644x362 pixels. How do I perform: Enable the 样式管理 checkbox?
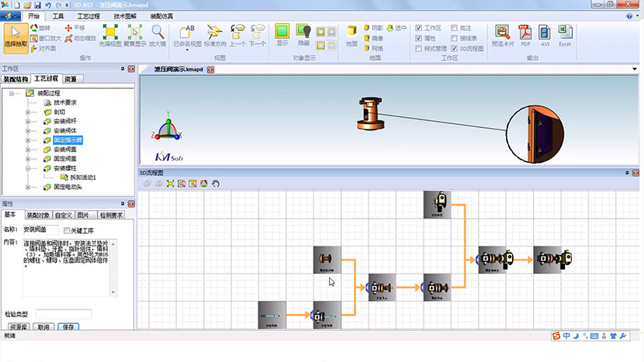(420, 48)
